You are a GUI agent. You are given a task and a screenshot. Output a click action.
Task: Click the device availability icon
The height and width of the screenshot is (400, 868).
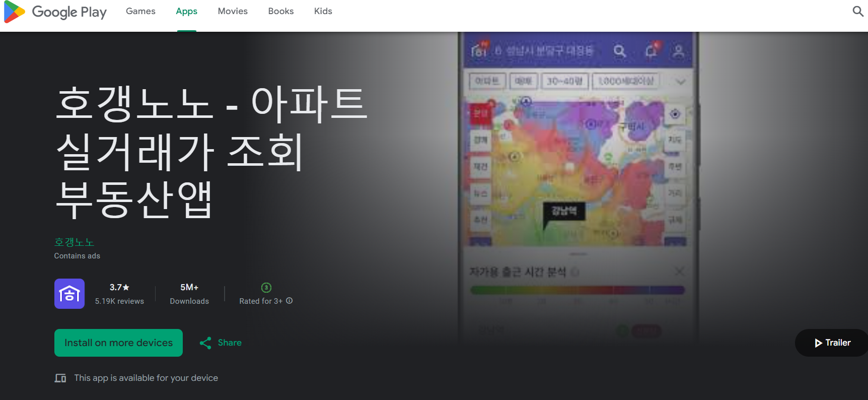click(x=60, y=378)
